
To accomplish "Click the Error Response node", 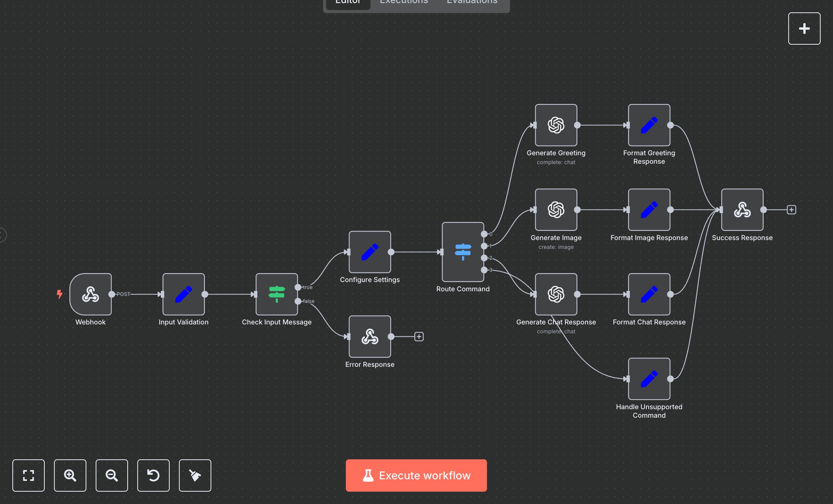I will tap(369, 337).
